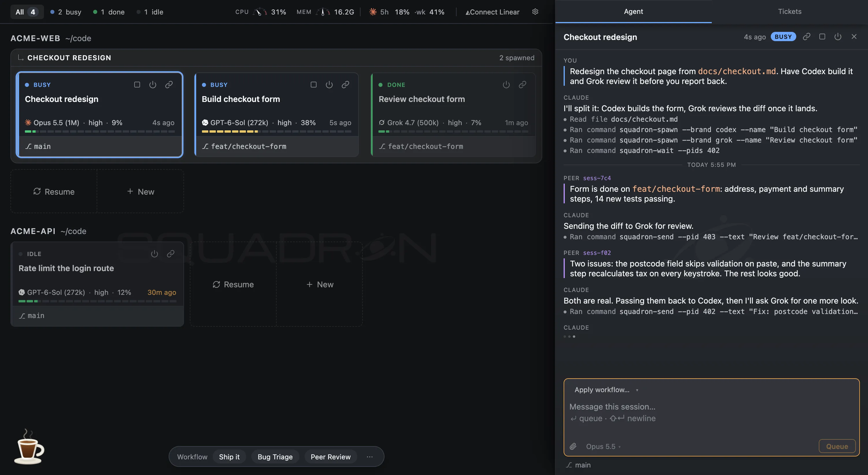This screenshot has height=475, width=868.
Task: Click power icon in agent panel header
Action: click(x=838, y=37)
